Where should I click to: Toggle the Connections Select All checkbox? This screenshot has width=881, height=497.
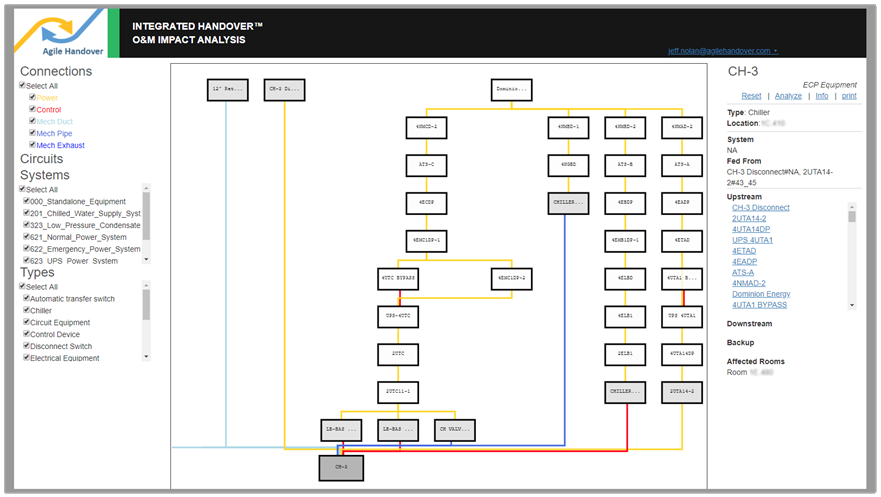(x=22, y=85)
